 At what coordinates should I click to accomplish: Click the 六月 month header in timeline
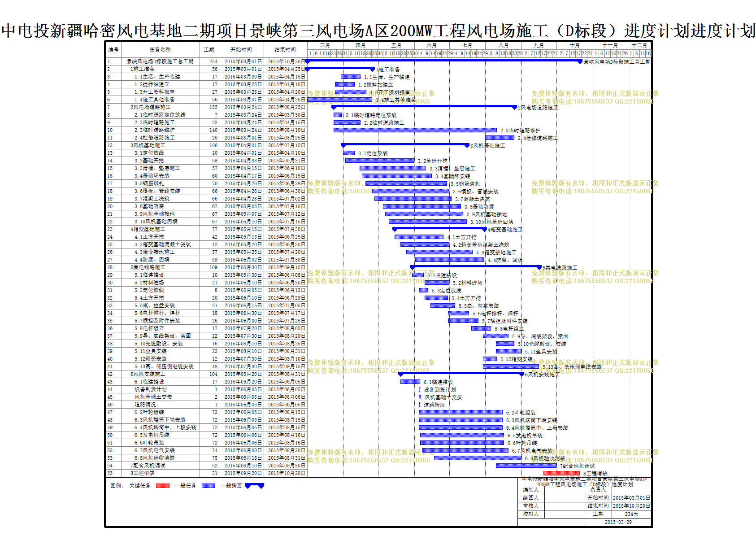tap(432, 45)
